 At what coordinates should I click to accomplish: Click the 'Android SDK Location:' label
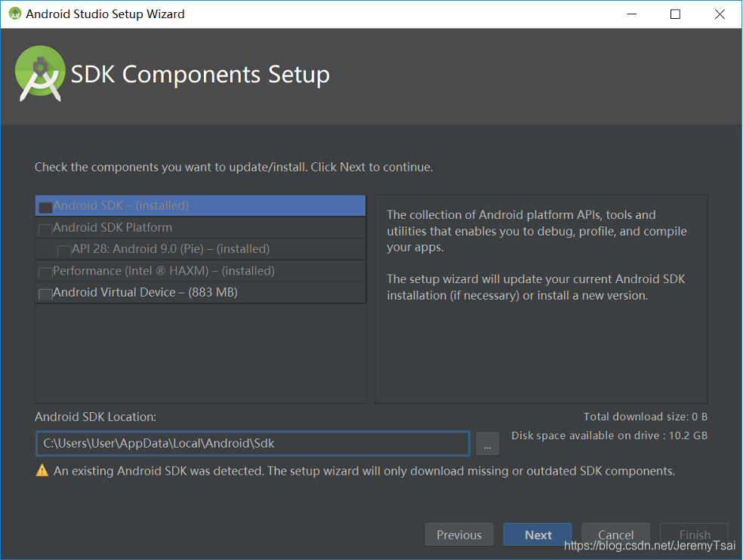pyautogui.click(x=95, y=417)
